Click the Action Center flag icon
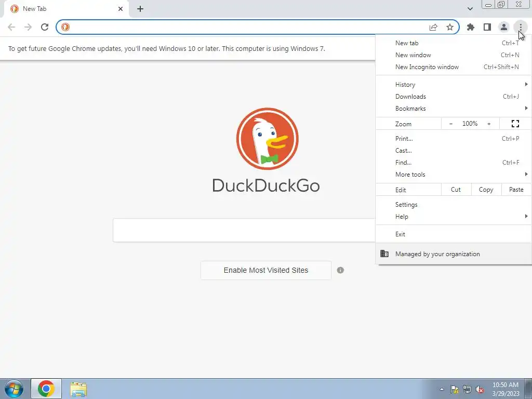 coord(454,390)
